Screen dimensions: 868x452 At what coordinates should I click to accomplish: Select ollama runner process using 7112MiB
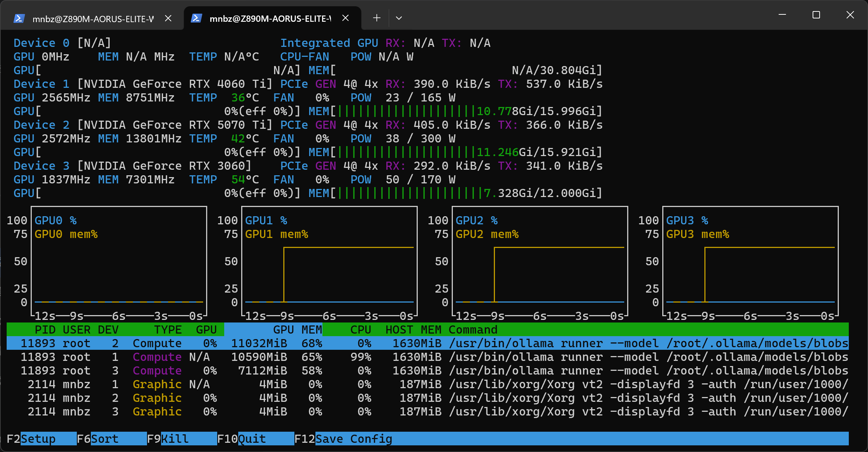(427, 370)
